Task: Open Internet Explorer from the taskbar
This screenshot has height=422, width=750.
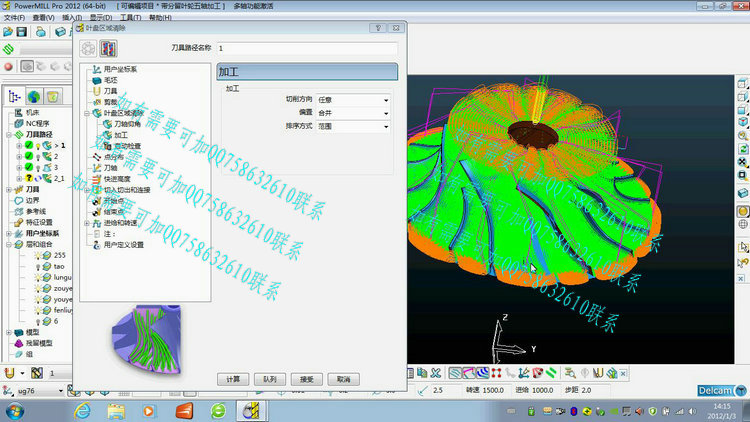Action: point(82,411)
